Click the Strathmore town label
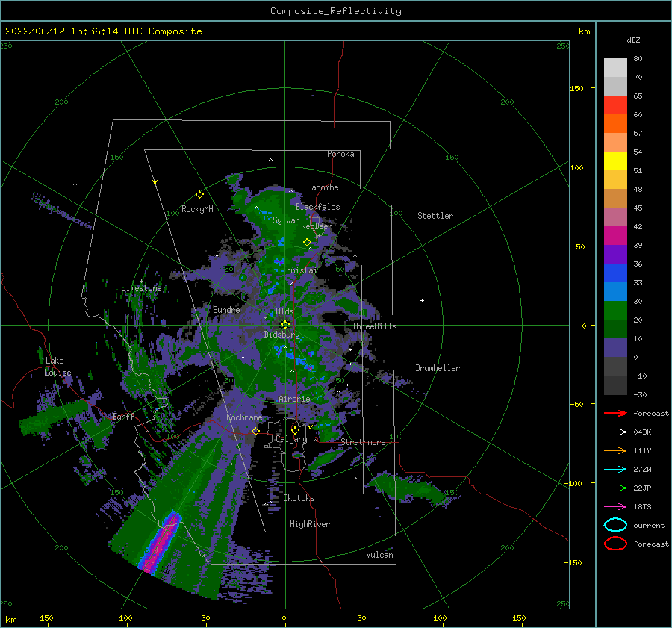The image size is (672, 628). [364, 442]
